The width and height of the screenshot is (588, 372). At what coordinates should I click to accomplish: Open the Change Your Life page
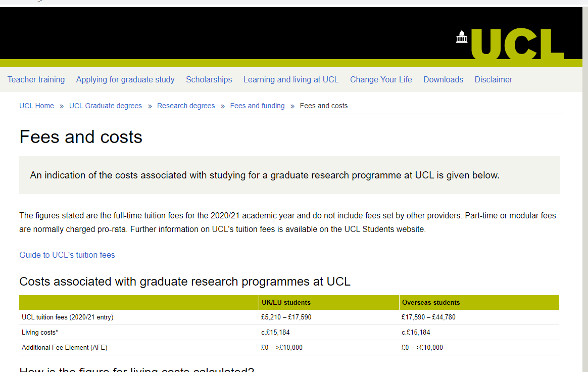coord(381,79)
